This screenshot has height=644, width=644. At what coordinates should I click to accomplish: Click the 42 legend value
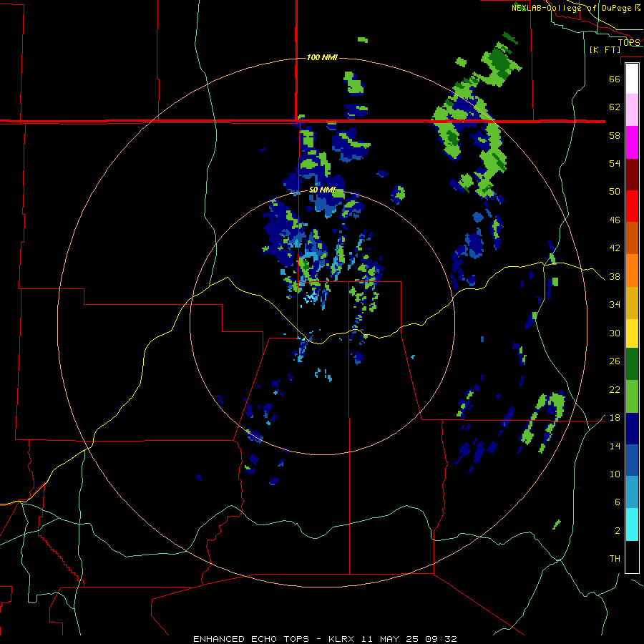tap(615, 248)
